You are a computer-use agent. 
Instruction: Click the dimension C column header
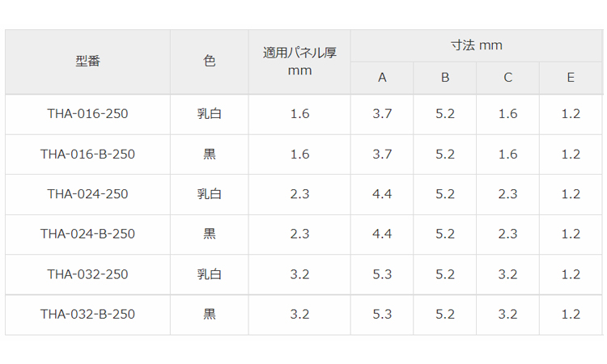[507, 78]
